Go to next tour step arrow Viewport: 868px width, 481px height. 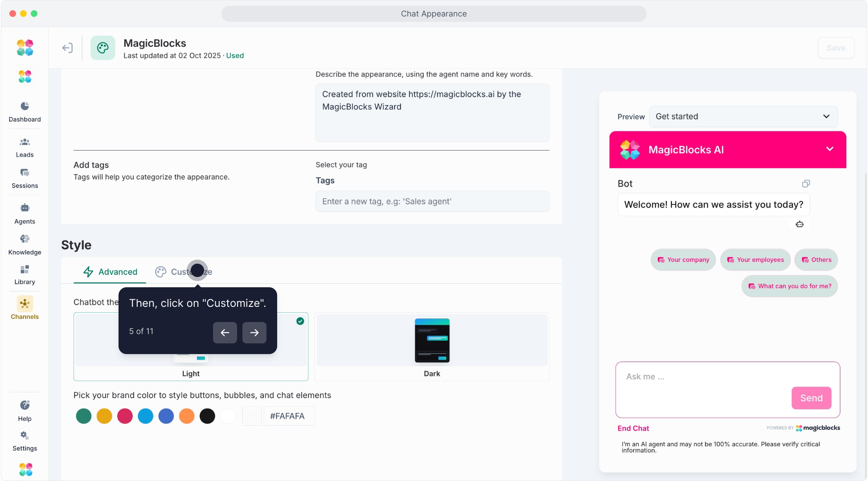click(254, 333)
